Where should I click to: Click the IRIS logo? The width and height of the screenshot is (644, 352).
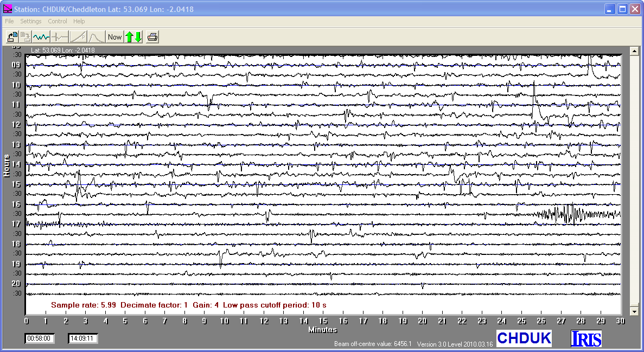[x=586, y=338]
